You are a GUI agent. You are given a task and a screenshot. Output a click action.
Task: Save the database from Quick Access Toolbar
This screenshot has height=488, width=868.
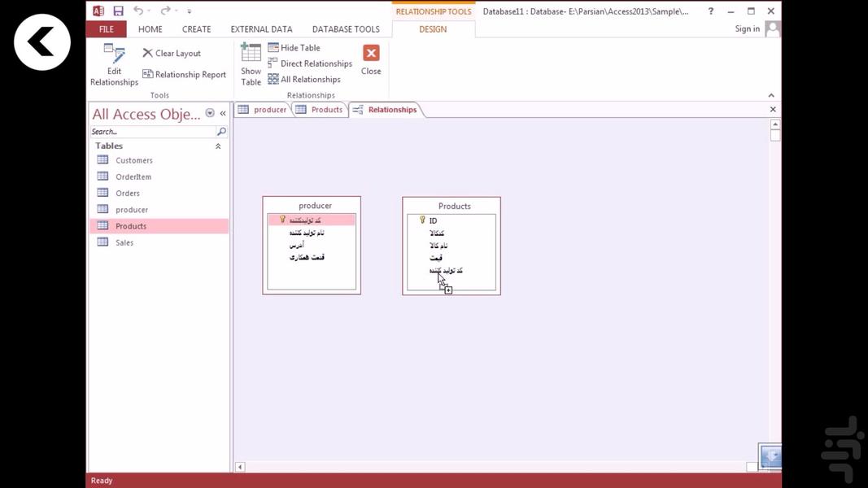[x=118, y=10]
